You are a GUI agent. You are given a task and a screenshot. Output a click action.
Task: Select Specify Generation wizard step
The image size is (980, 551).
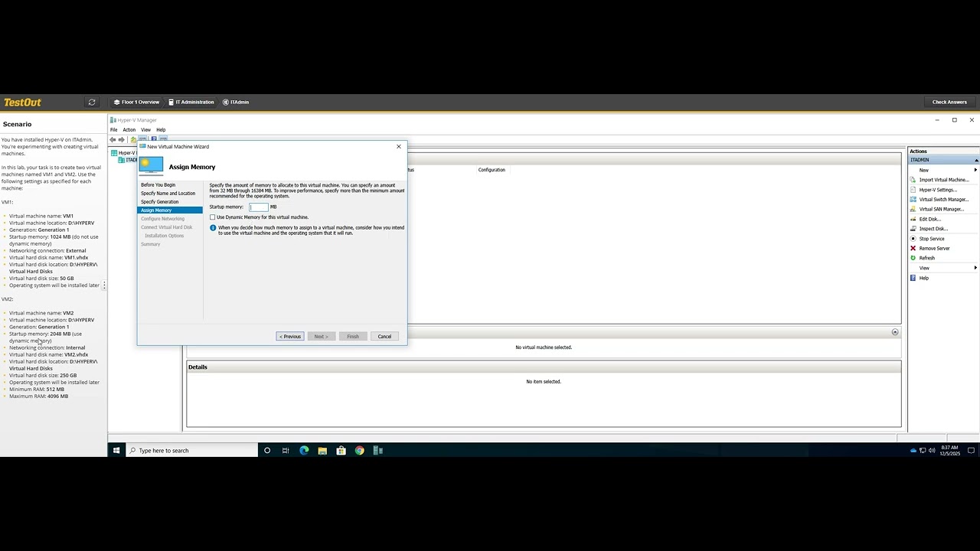(160, 202)
